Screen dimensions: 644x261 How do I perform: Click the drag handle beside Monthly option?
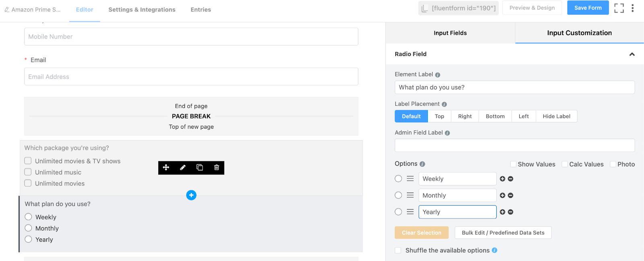(410, 195)
